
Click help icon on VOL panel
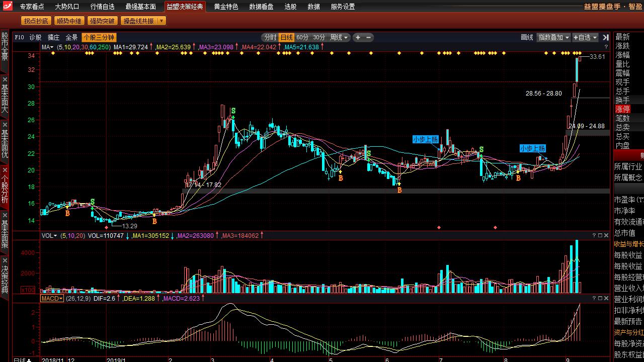coord(594,235)
